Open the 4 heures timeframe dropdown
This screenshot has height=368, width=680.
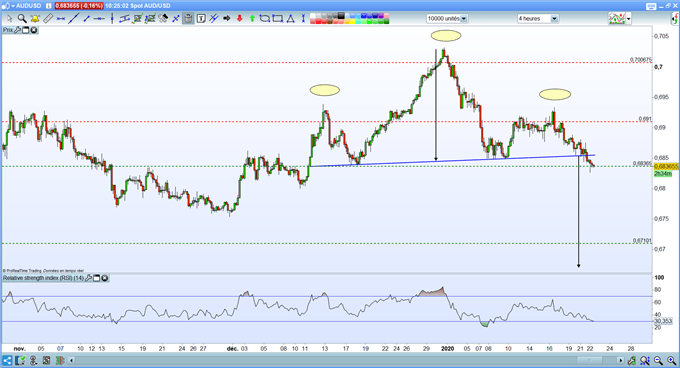pyautogui.click(x=537, y=19)
